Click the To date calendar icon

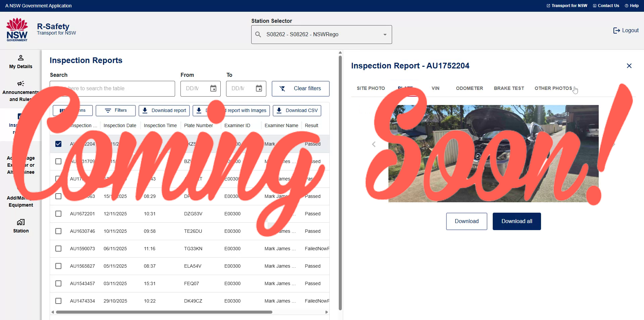(259, 89)
